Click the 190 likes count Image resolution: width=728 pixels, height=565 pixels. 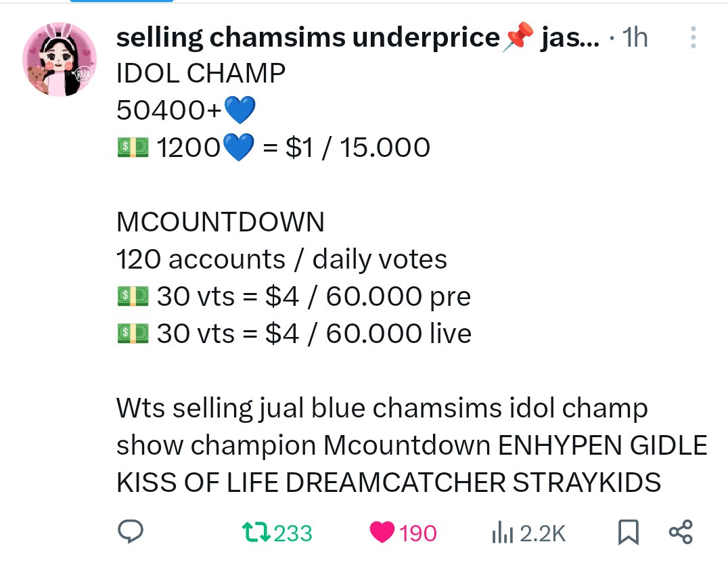418,533
